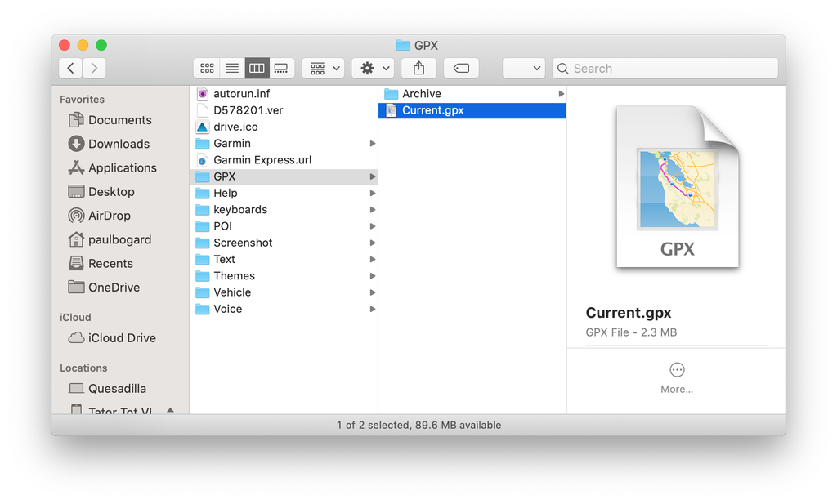Switch to list view
Viewport: 837px width, 504px height.
coord(231,68)
